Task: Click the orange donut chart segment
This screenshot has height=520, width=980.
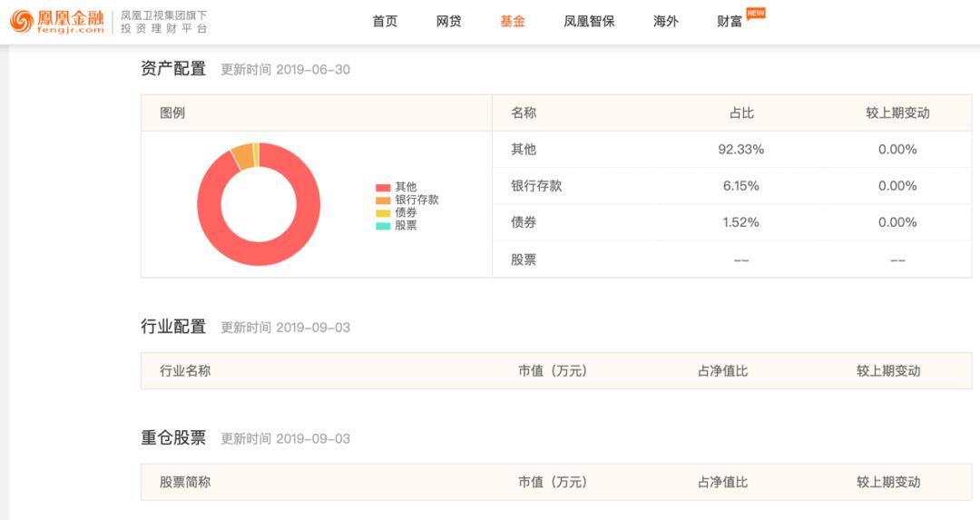Action: [x=244, y=157]
